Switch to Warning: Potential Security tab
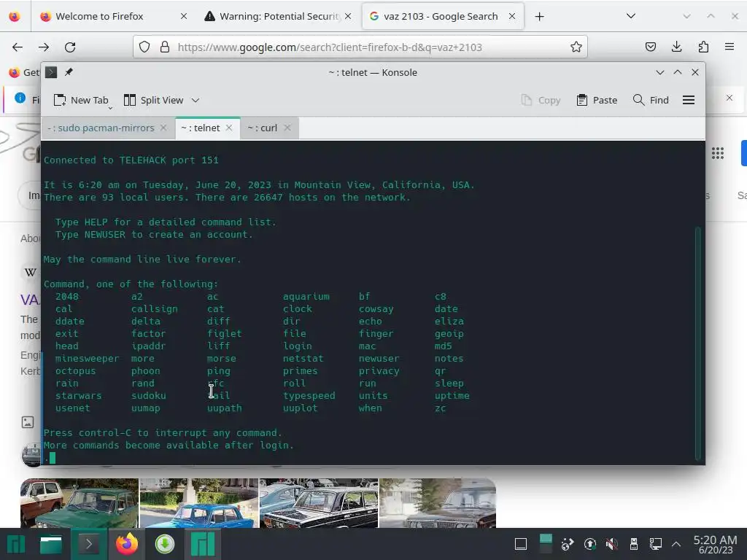This screenshot has height=560, width=747. (x=279, y=16)
